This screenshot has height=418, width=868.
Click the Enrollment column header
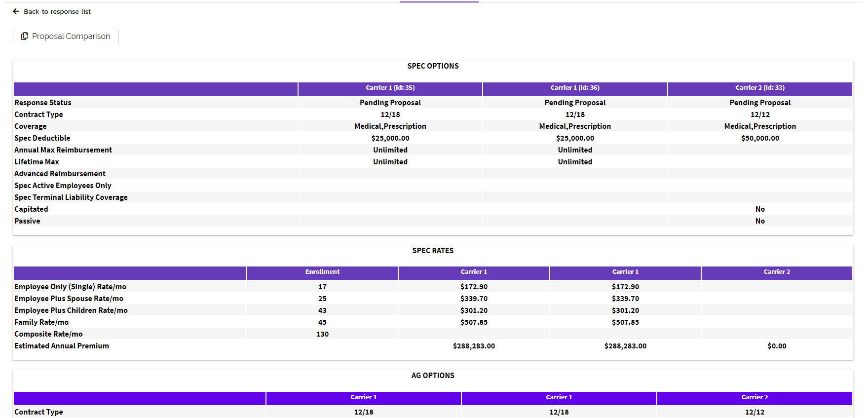point(322,272)
